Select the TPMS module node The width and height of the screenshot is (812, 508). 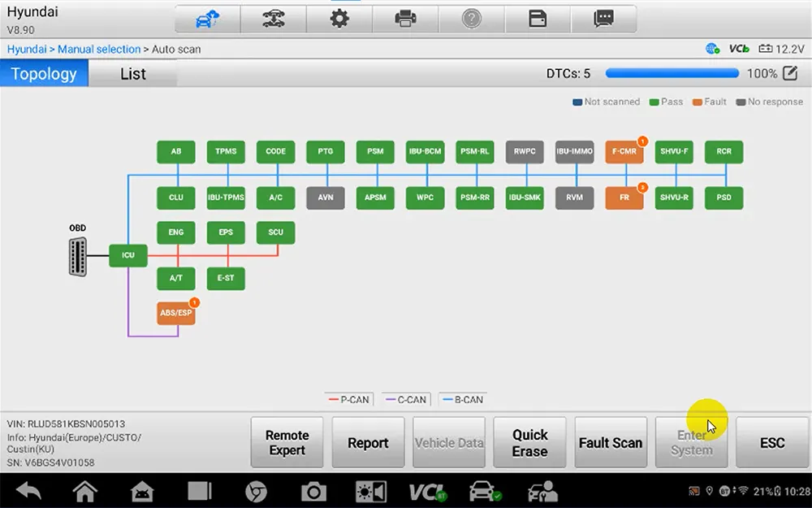tap(226, 152)
